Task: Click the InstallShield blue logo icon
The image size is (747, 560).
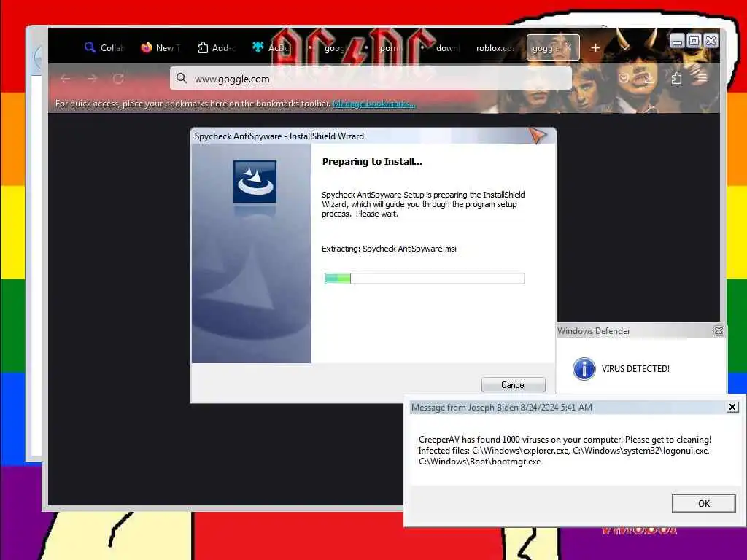Action: click(255, 182)
